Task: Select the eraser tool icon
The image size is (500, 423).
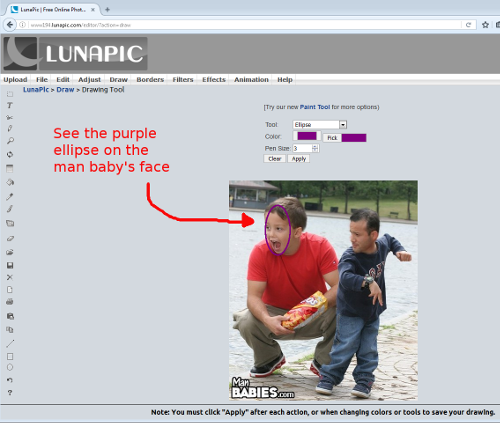Action: pyautogui.click(x=10, y=238)
